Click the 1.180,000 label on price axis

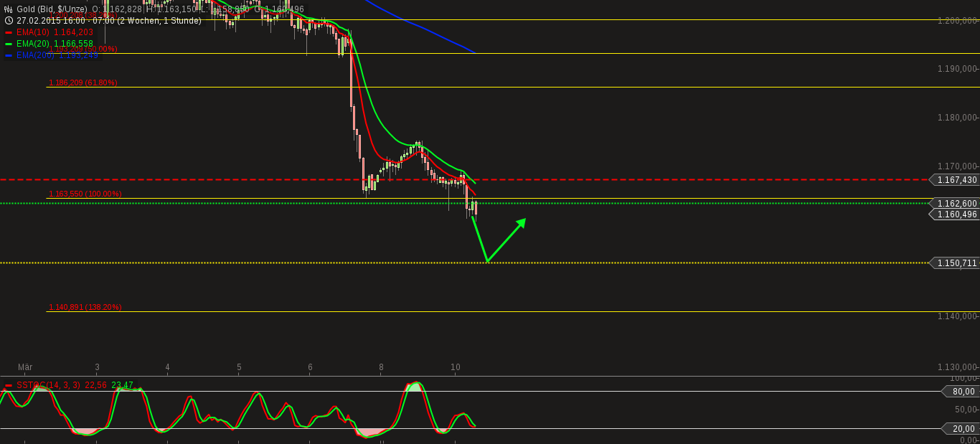click(958, 118)
